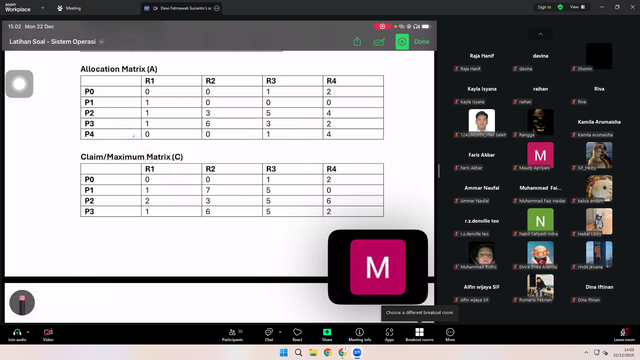Viewport: 640px width, 360px height.
Task: Open Windows Start menu
Action: click(284, 353)
